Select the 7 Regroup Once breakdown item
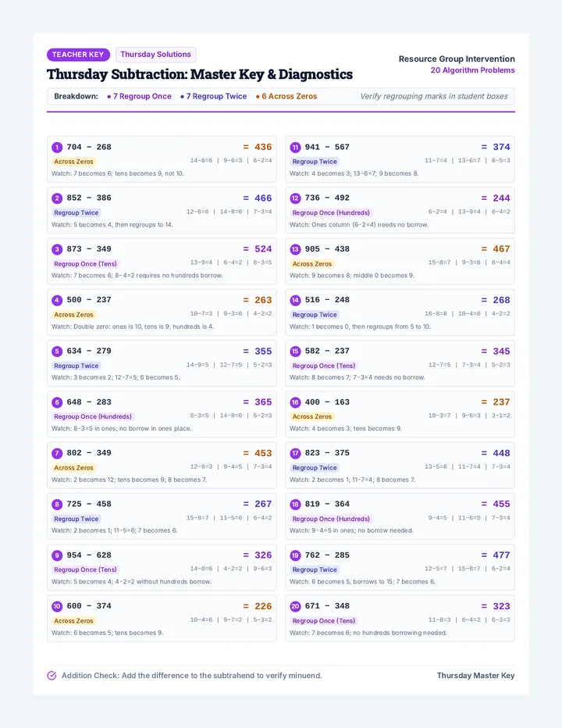This screenshot has height=728, width=562. [x=139, y=97]
